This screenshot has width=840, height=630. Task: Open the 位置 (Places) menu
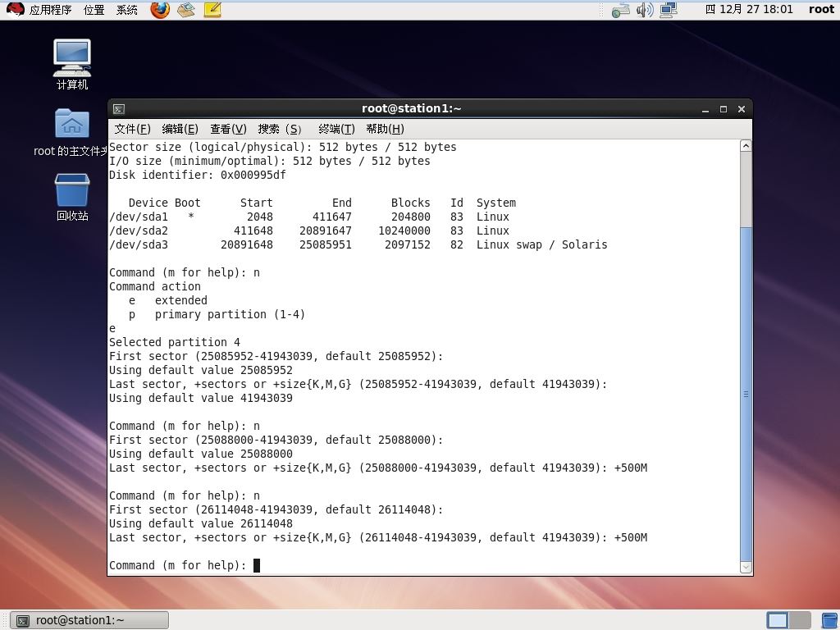click(x=94, y=10)
